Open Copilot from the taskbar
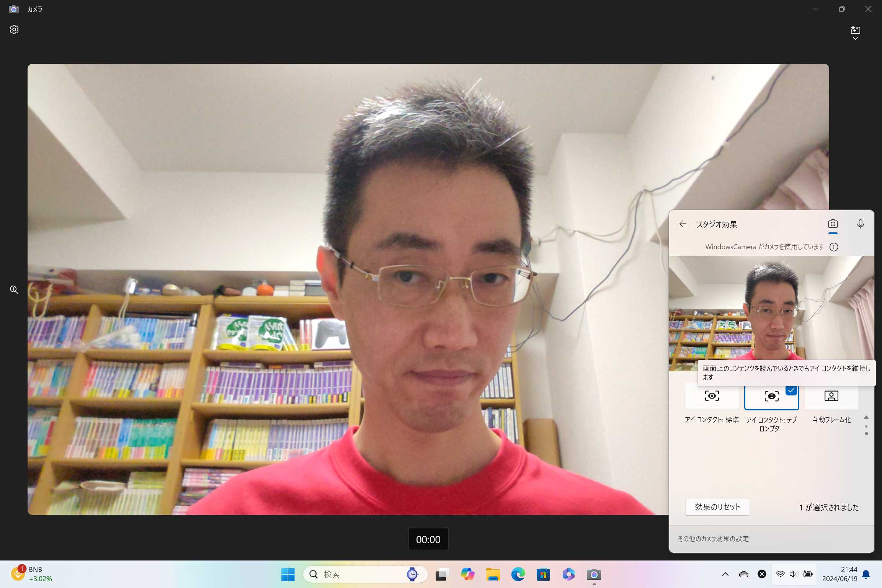The height and width of the screenshot is (588, 882). tap(467, 574)
